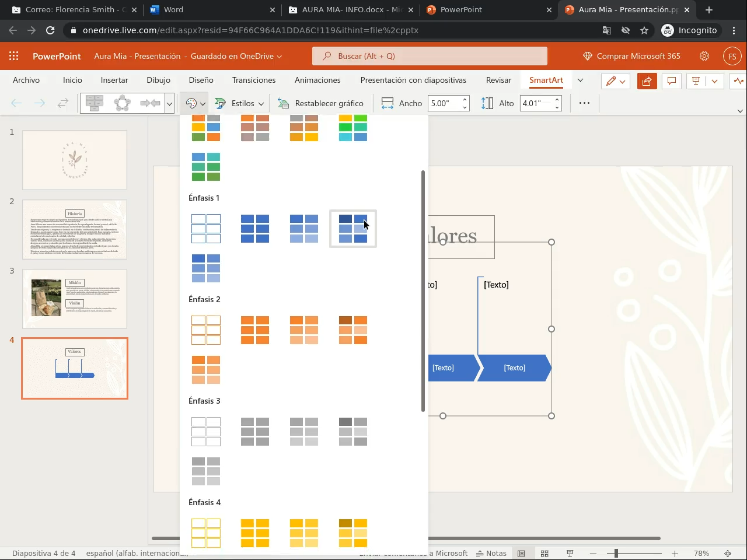
Task: Select slide 2 Historia thumbnail
Action: pyautogui.click(x=75, y=229)
